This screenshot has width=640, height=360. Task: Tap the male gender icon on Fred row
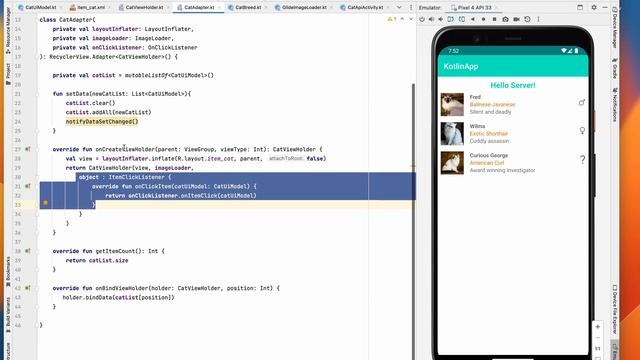click(x=582, y=103)
